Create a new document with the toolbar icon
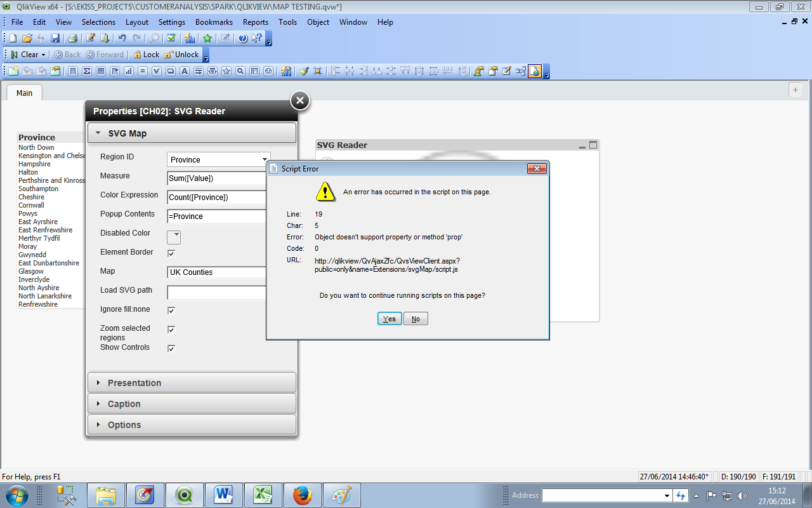 point(13,38)
